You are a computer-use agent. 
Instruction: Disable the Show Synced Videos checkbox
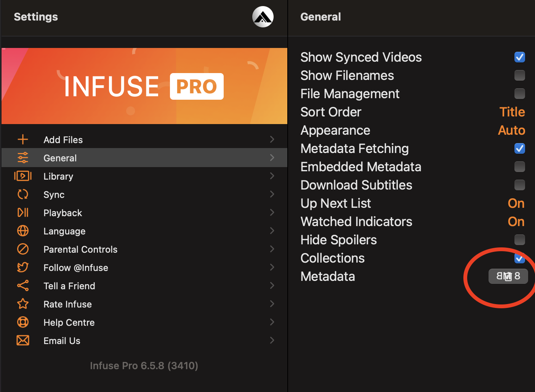click(x=519, y=57)
